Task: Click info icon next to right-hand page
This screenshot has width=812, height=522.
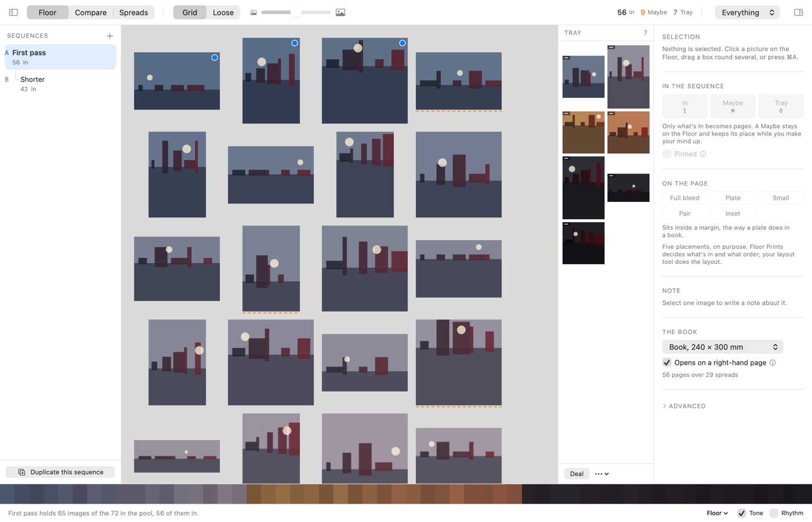Action: [773, 362]
